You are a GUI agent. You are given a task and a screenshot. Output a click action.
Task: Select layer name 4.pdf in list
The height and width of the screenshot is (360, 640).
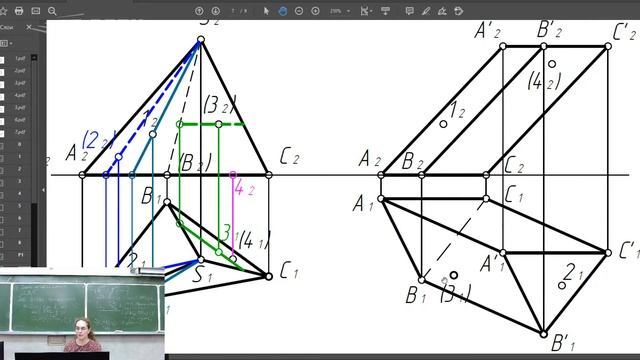tap(20, 95)
